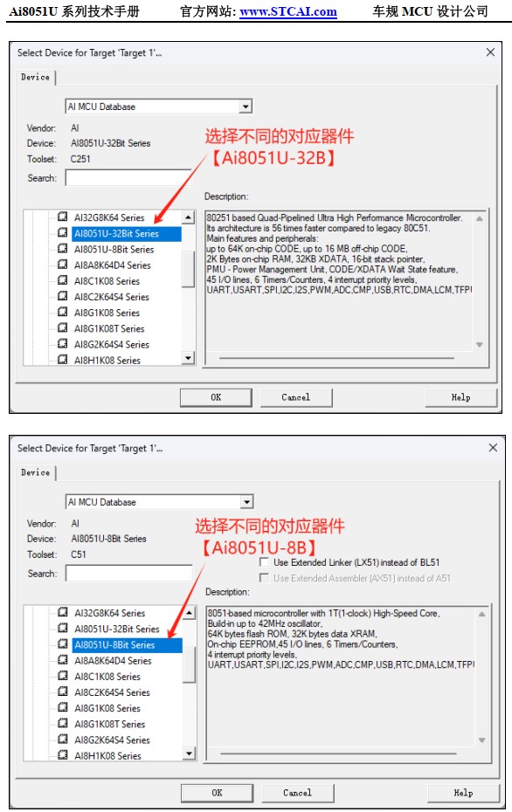
Task: Click device list scroll-down arrow in lower dialog
Action: click(x=189, y=754)
